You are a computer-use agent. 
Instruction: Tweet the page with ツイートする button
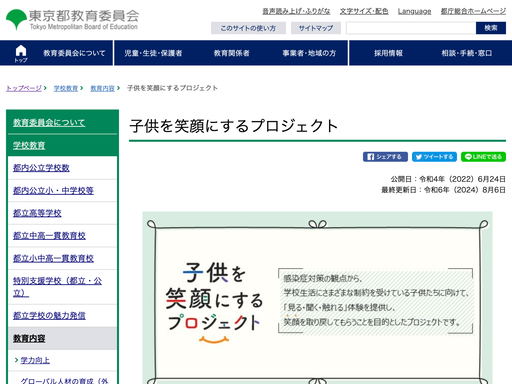(x=434, y=157)
